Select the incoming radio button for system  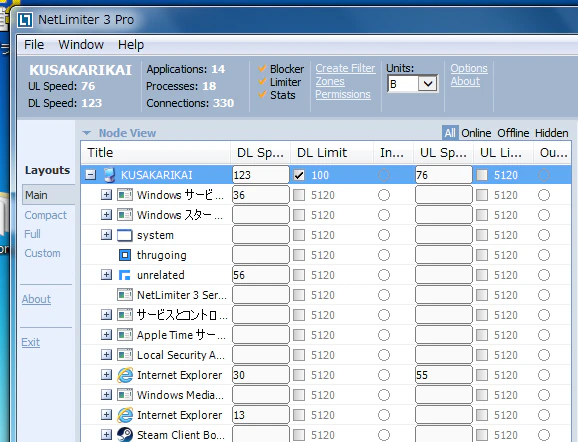tap(384, 235)
